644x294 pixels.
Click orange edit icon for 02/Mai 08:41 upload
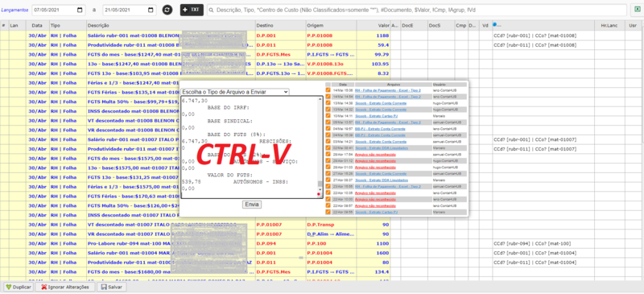[x=328, y=147]
